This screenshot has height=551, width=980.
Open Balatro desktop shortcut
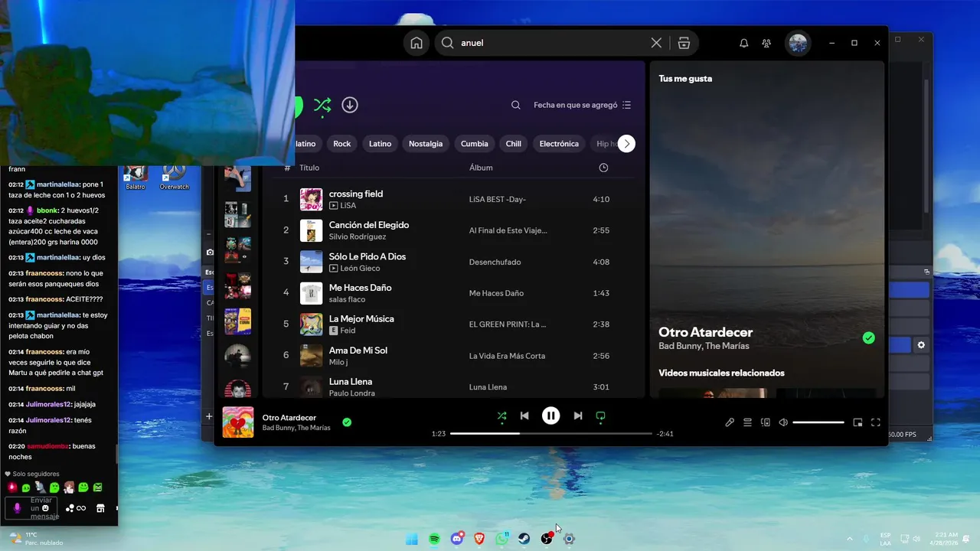point(136,177)
